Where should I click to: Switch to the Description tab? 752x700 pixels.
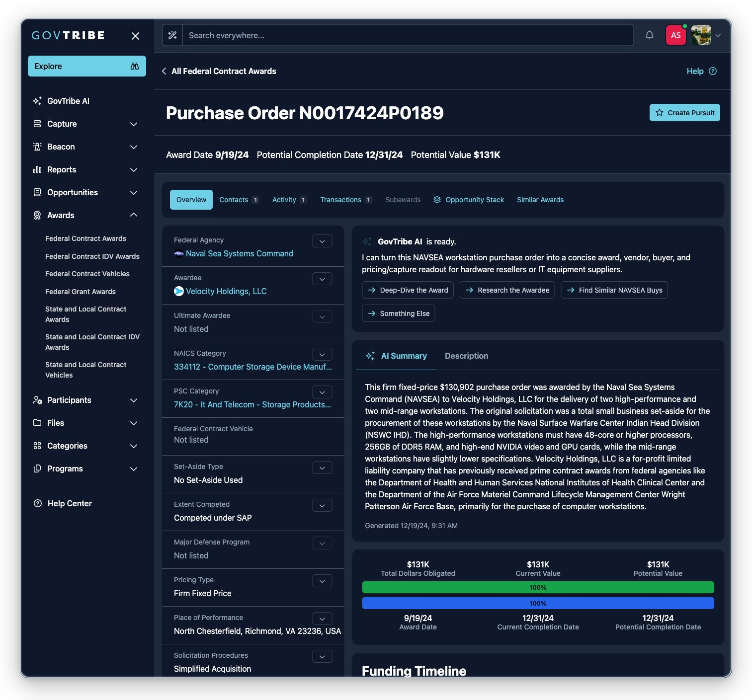(466, 356)
